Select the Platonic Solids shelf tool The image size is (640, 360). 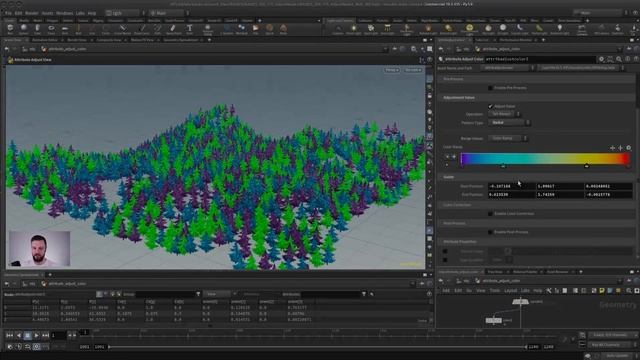click(x=207, y=29)
